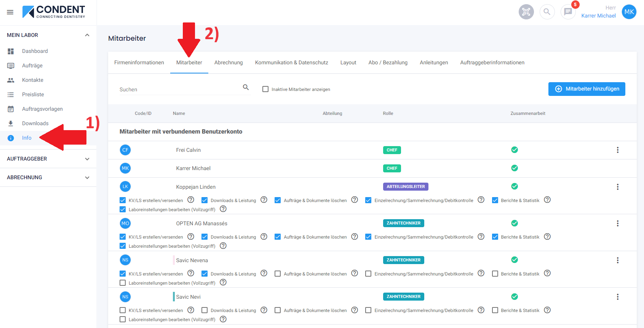Open the global search magnifier icon
This screenshot has height=328, width=644.
547,12
